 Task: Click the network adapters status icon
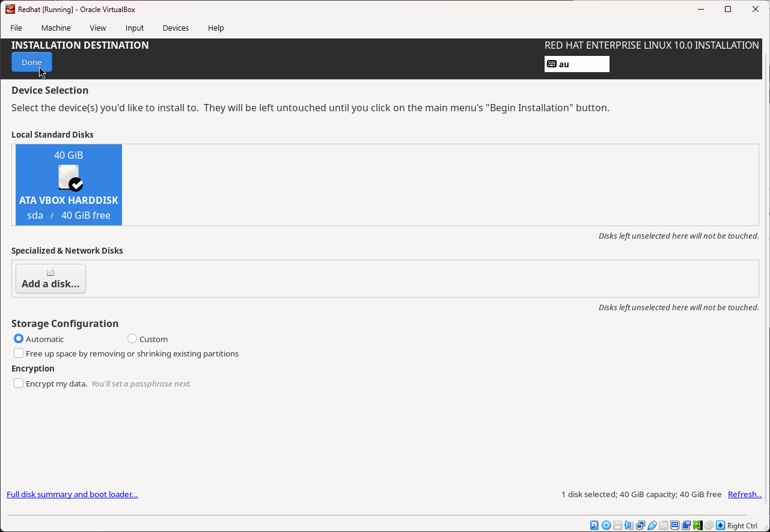coord(640,525)
